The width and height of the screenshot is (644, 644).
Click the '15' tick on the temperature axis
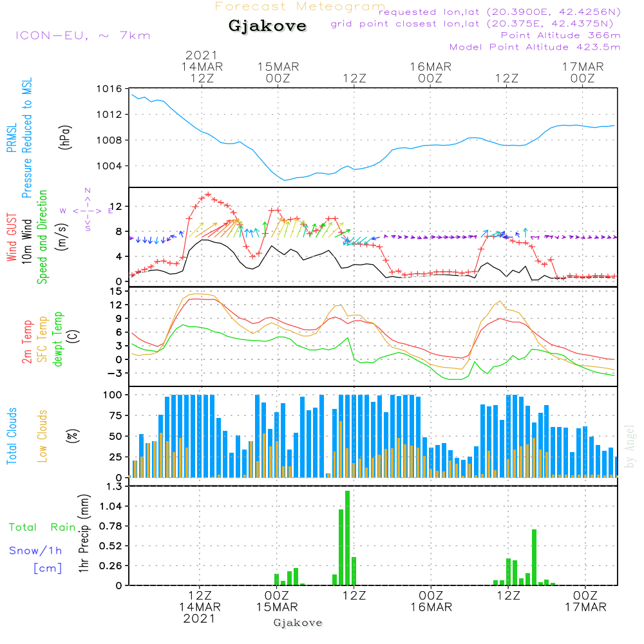click(117, 292)
